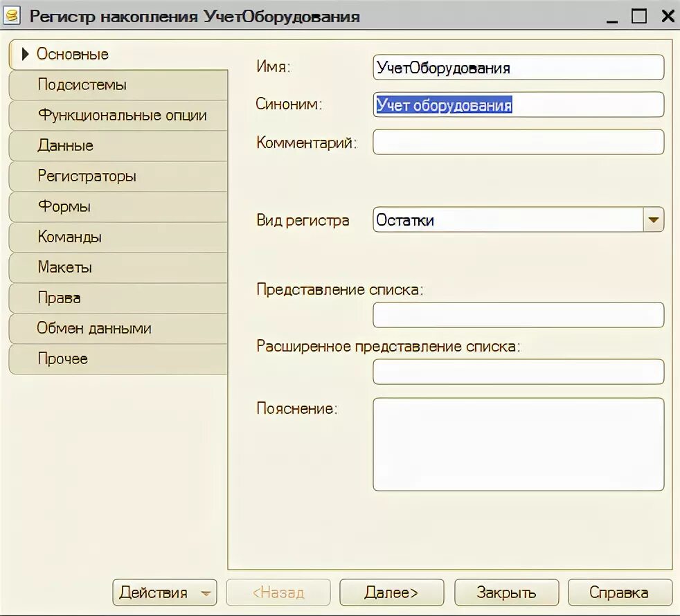The image size is (680, 616).
Task: Switch to the Подсистемы tab
Action: click(x=118, y=85)
